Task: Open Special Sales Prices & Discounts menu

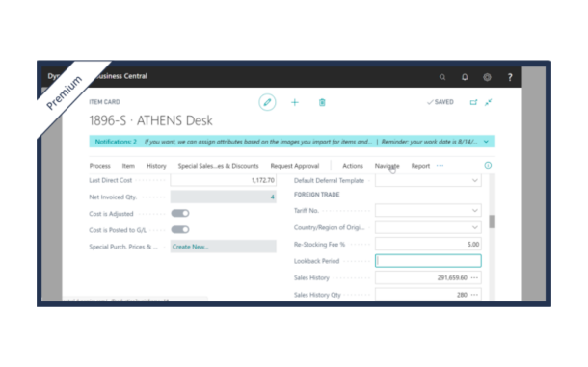Action: tap(218, 166)
